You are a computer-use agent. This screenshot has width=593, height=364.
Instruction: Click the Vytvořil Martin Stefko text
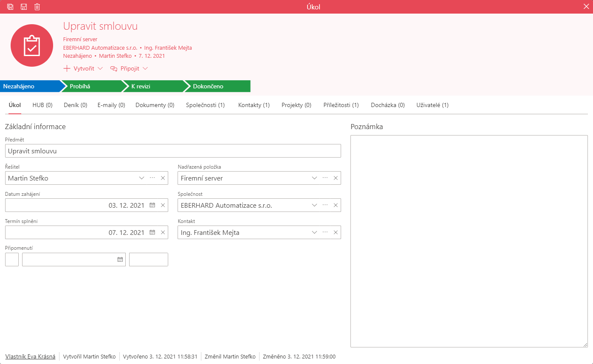[89, 356]
